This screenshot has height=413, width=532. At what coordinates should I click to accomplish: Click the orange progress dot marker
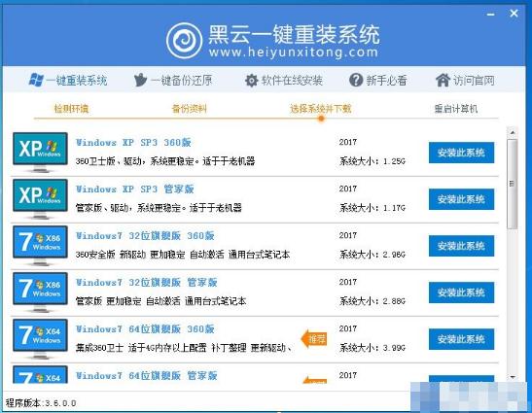[321, 119]
